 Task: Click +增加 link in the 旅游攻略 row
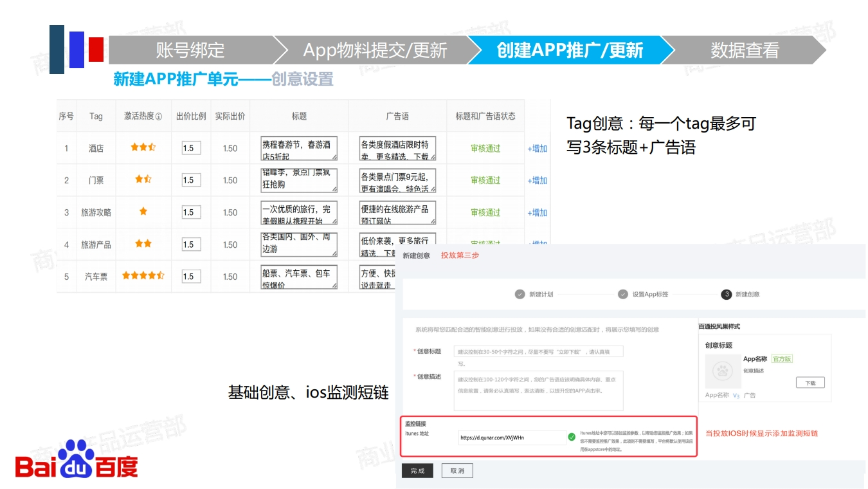pos(538,213)
